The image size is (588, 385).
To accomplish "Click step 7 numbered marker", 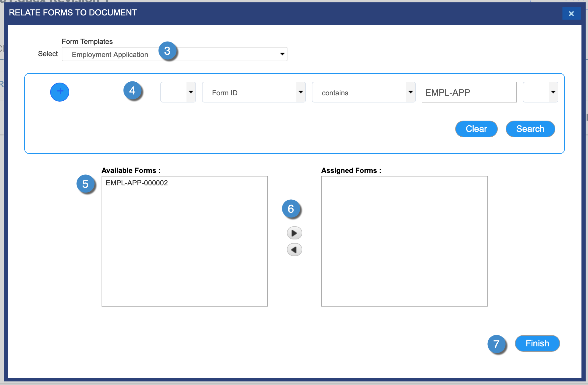I will pyautogui.click(x=496, y=344).
